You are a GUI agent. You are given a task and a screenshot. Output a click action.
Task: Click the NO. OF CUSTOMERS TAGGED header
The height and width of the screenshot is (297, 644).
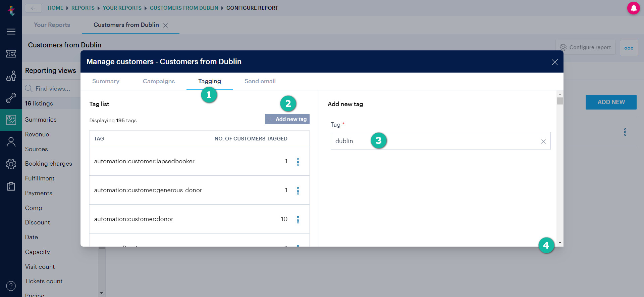[251, 139]
